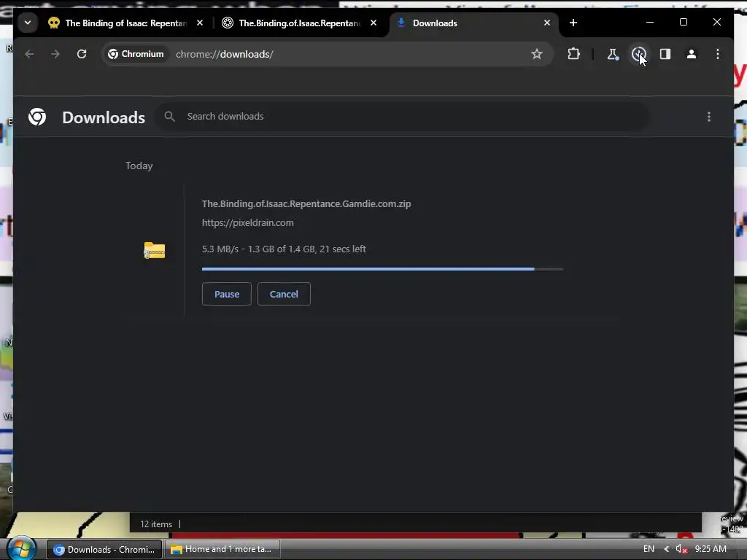Go back to previous page
Screen dimensions: 747x560
(29, 54)
